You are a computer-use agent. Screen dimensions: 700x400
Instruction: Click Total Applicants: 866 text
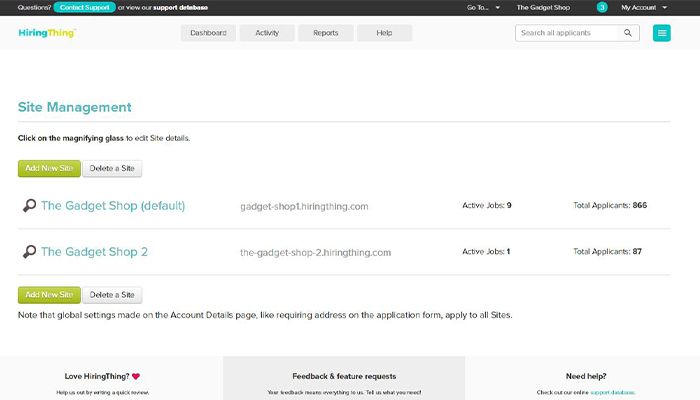pos(610,205)
